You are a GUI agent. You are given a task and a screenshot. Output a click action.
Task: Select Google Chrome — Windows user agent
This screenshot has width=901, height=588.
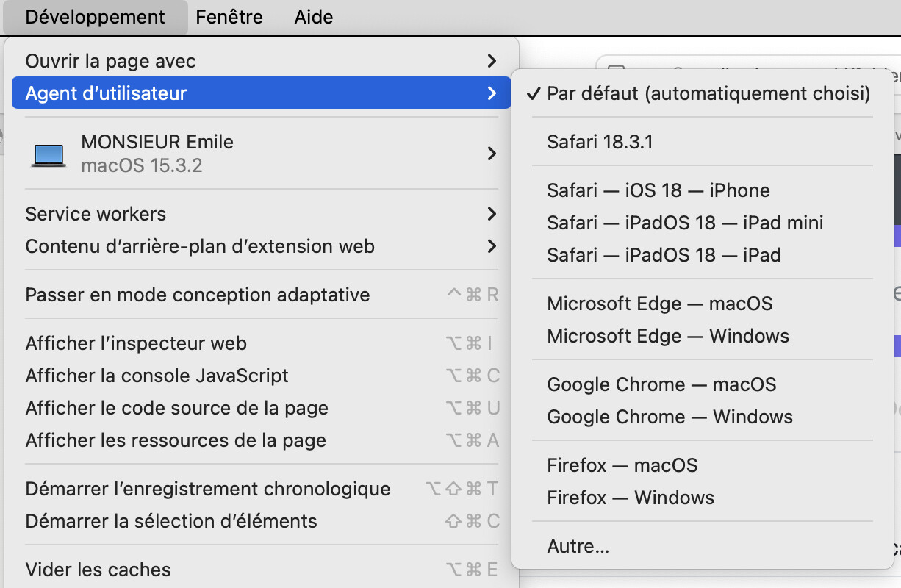click(x=702, y=417)
